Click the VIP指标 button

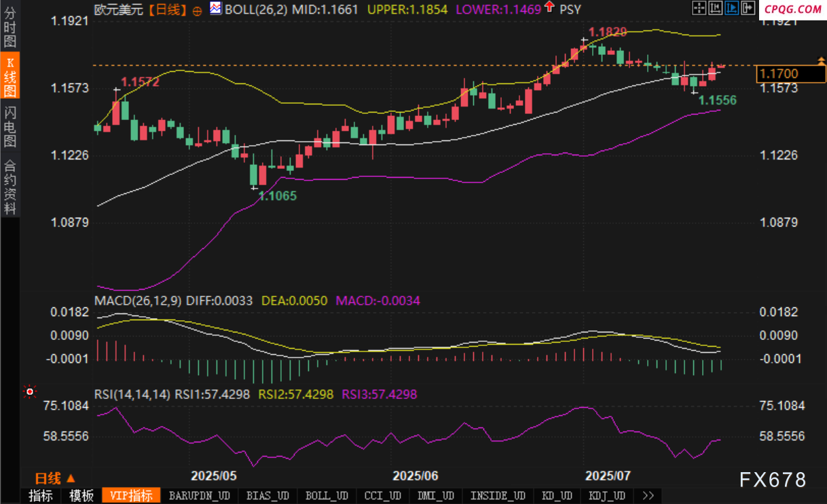(x=131, y=496)
